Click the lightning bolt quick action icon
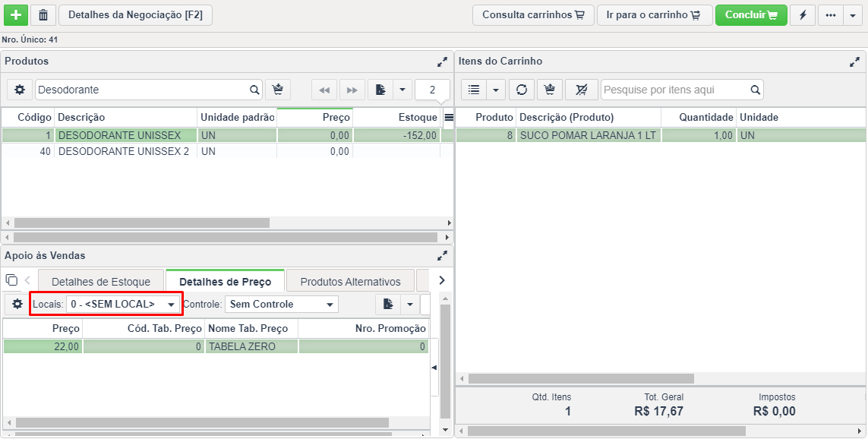 coord(803,15)
